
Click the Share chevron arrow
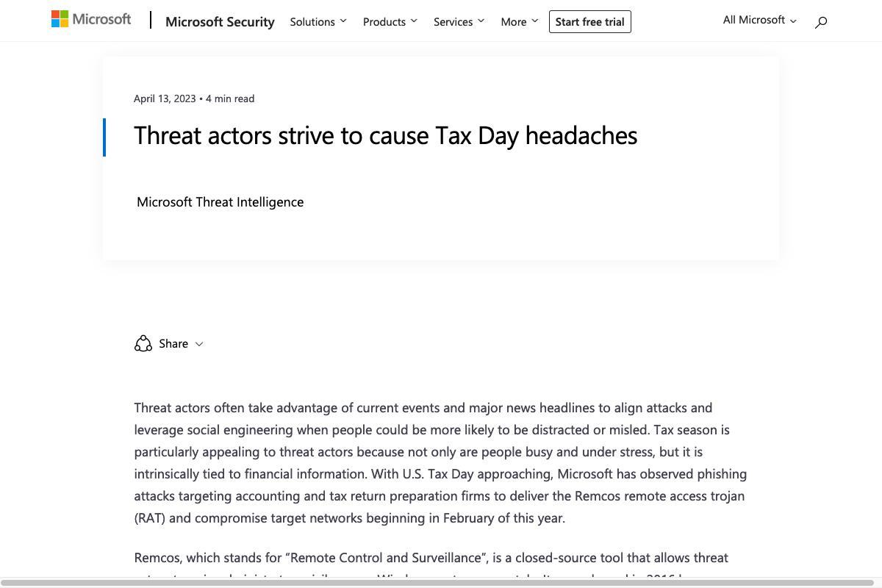tap(199, 344)
